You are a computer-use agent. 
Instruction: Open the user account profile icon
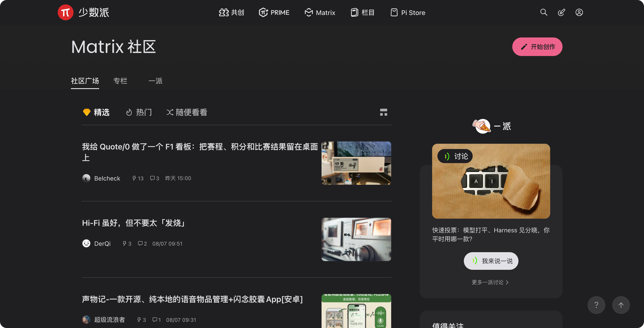click(x=579, y=12)
